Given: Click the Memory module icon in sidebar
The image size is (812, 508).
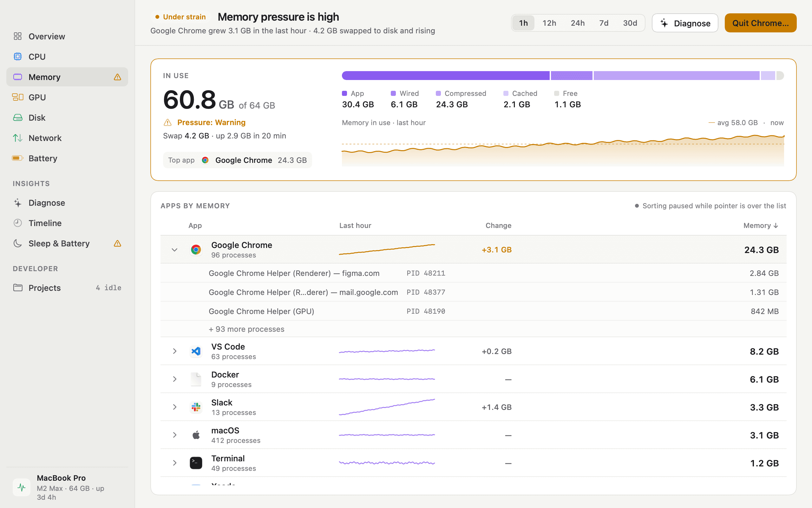Looking at the screenshot, I should [x=18, y=77].
